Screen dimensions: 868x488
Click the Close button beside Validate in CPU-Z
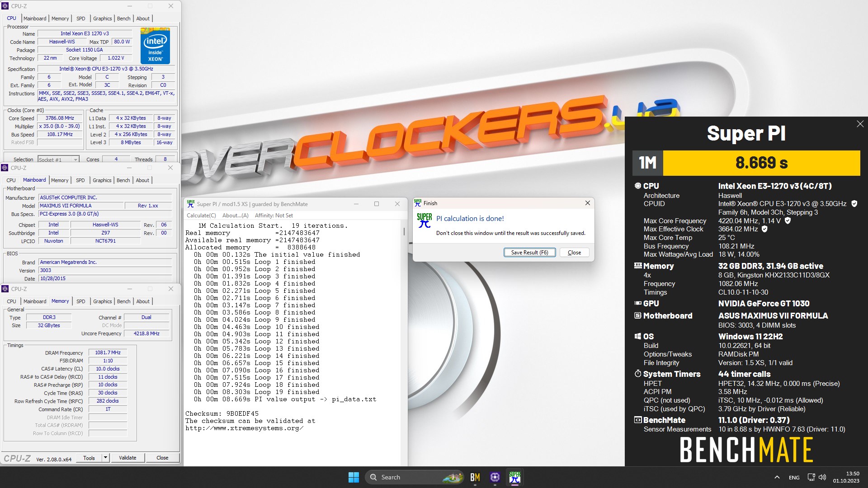click(162, 458)
